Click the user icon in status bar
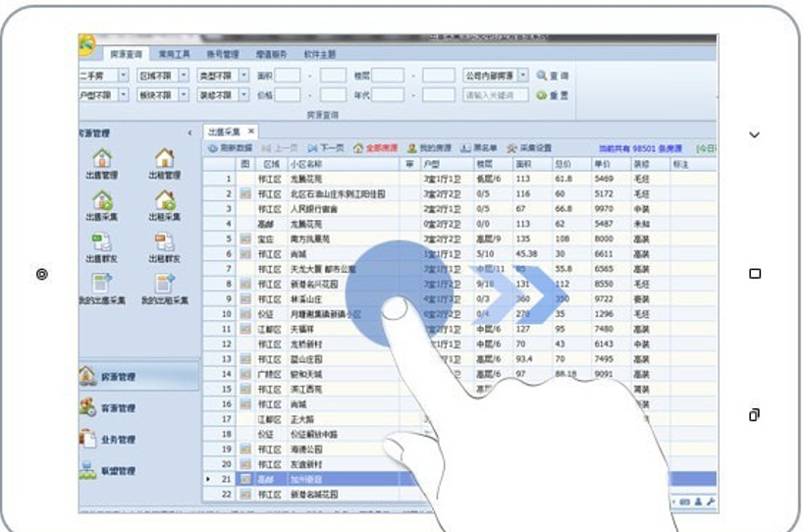Viewport: 803px width, 532px height. click(698, 502)
